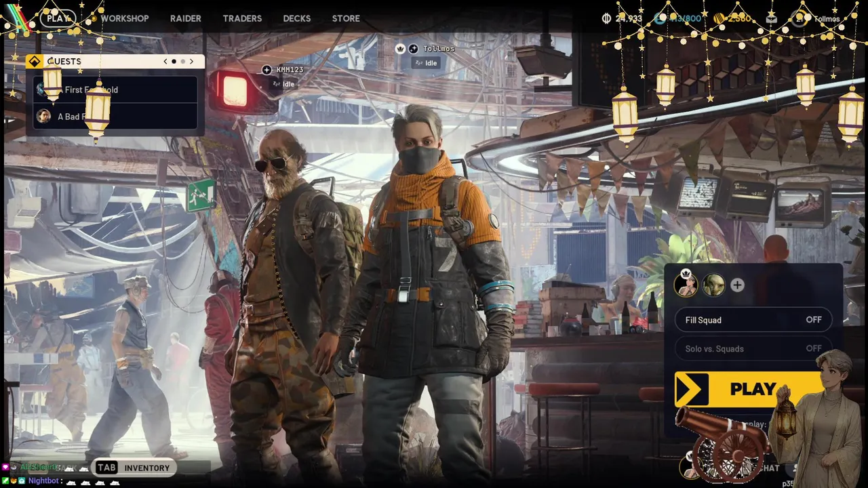Image resolution: width=868 pixels, height=488 pixels.
Task: Select the second quest page dot
Action: point(182,61)
